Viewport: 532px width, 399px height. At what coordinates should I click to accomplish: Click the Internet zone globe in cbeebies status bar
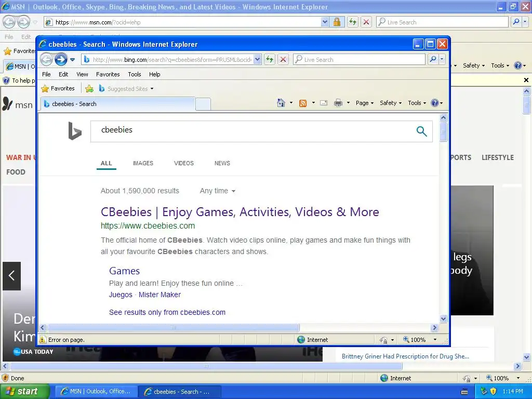coord(301,340)
